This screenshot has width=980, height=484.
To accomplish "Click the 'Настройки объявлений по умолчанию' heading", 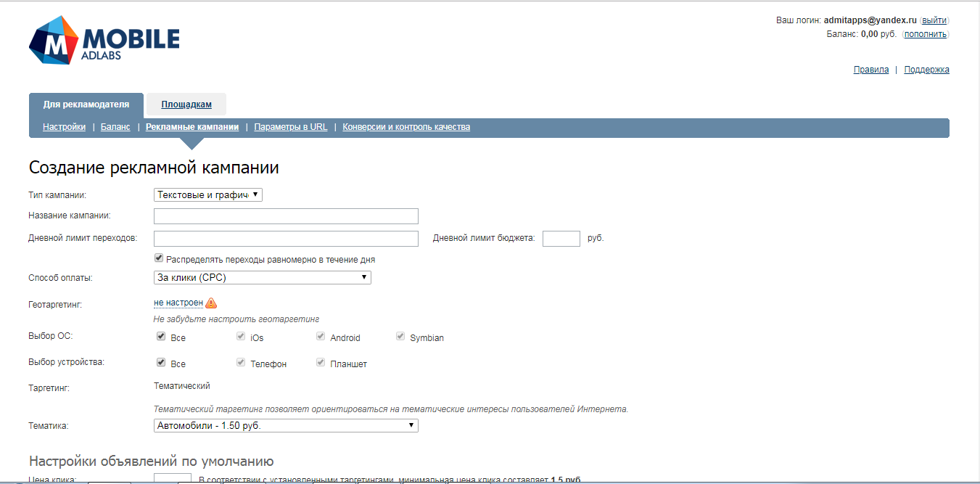I will [x=151, y=461].
